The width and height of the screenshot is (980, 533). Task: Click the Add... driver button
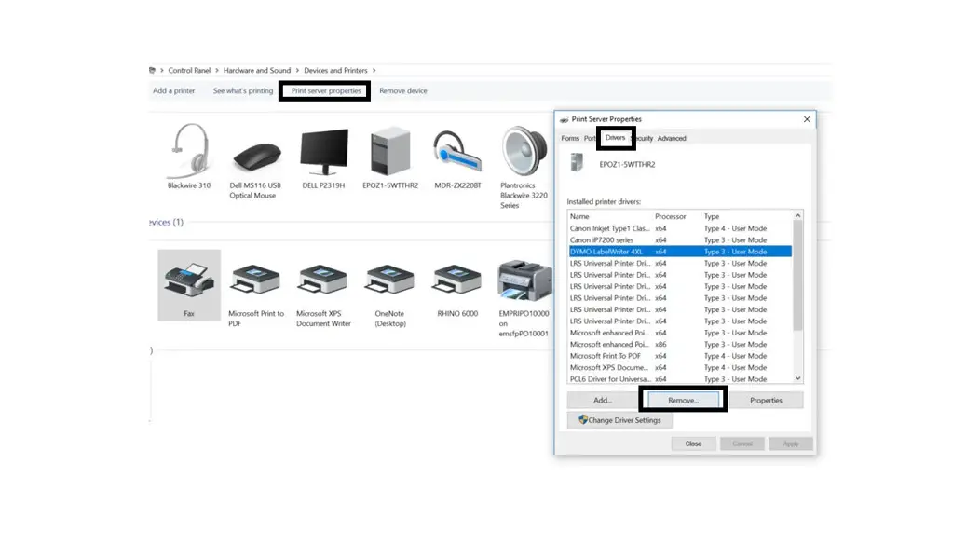coord(603,400)
